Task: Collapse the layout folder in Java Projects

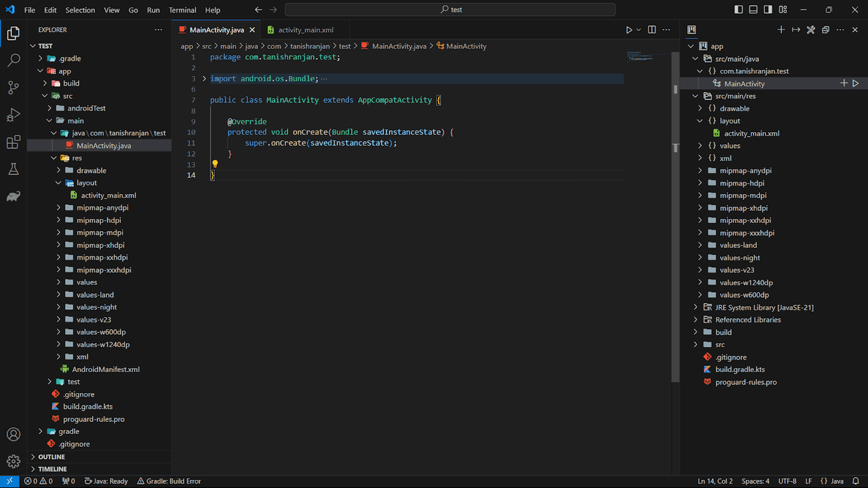Action: pos(699,120)
